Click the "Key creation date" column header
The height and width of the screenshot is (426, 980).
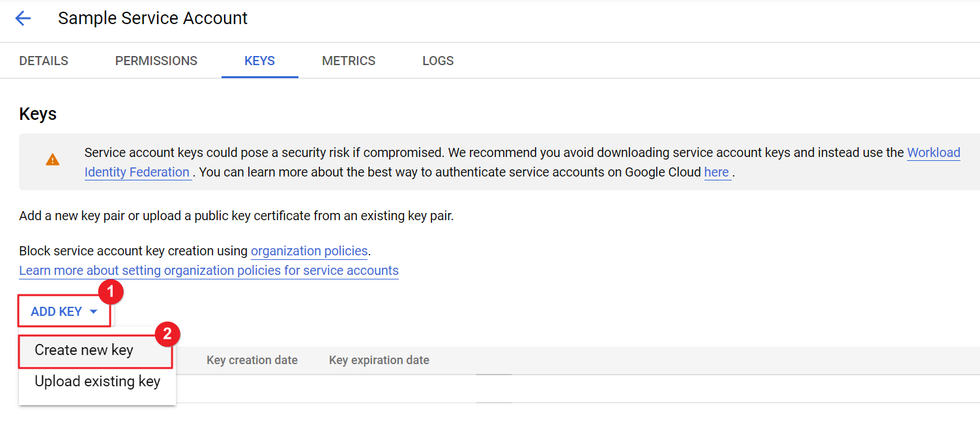click(252, 360)
